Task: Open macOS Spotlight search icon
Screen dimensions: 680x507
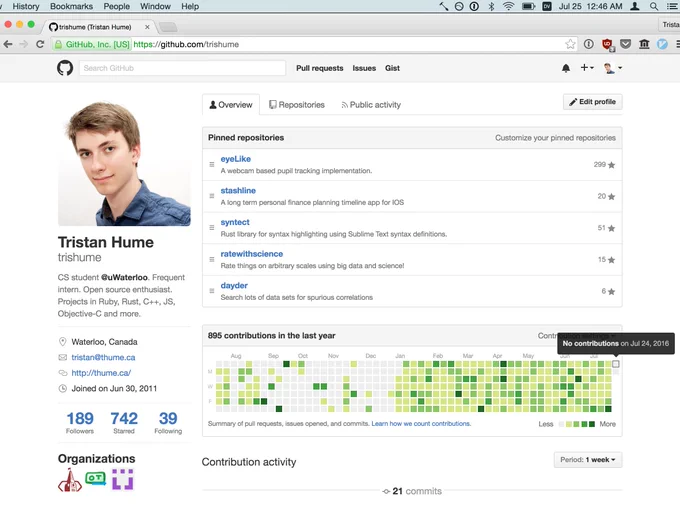Action: coord(654,6)
